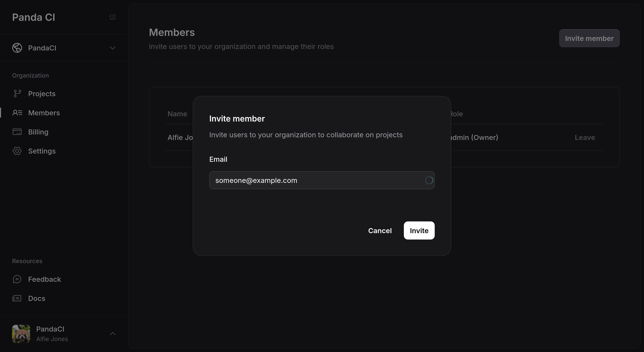This screenshot has height=352, width=644.
Task: Collapse the sidebar with the arrow icon
Action: point(113,17)
